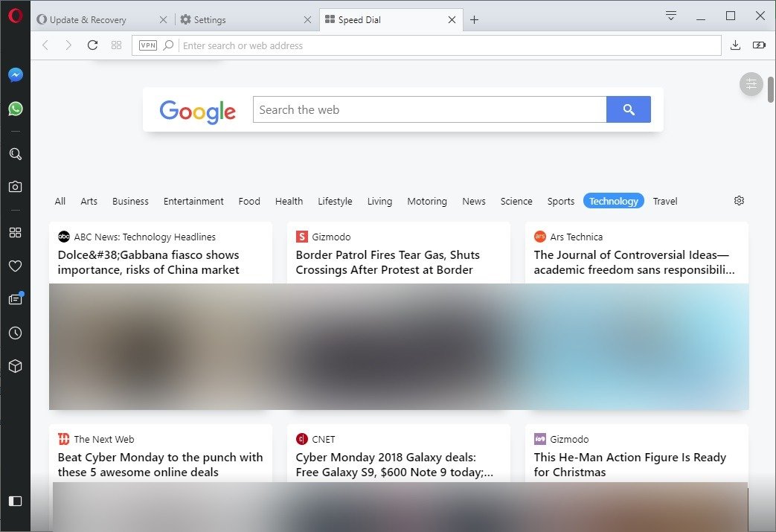Click the Speed Dial grid icon in toolbar
The image size is (776, 532).
[x=116, y=45]
